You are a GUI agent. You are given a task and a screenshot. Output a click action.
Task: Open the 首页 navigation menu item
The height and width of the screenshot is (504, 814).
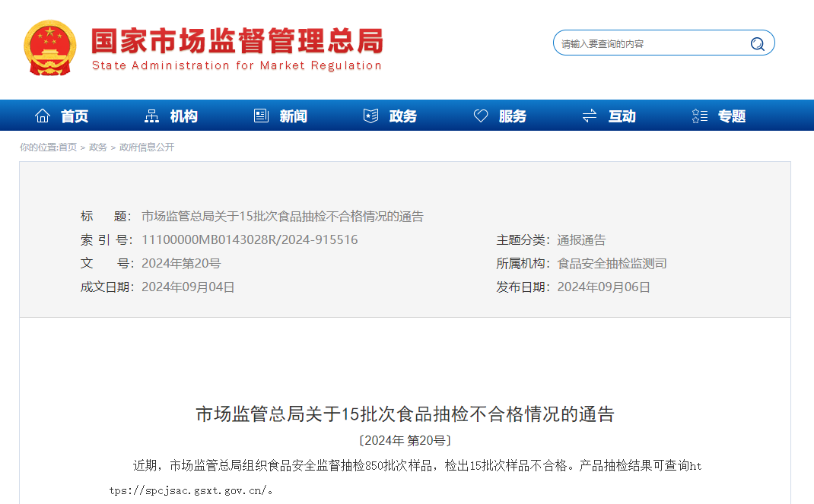coord(75,116)
